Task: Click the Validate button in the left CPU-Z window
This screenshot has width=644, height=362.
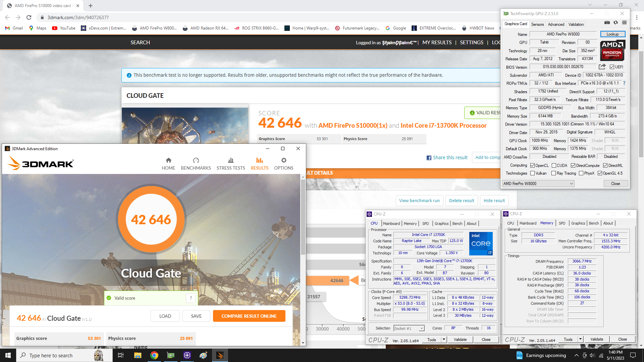Action: coord(460,340)
